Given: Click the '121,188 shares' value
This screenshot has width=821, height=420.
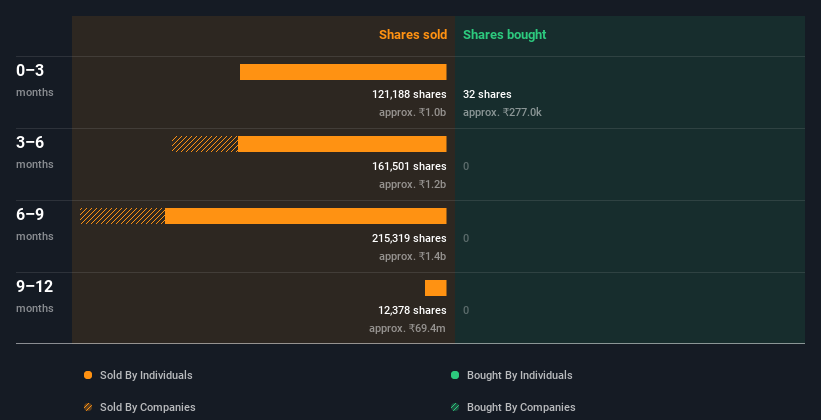Looking at the screenshot, I should pyautogui.click(x=409, y=94).
